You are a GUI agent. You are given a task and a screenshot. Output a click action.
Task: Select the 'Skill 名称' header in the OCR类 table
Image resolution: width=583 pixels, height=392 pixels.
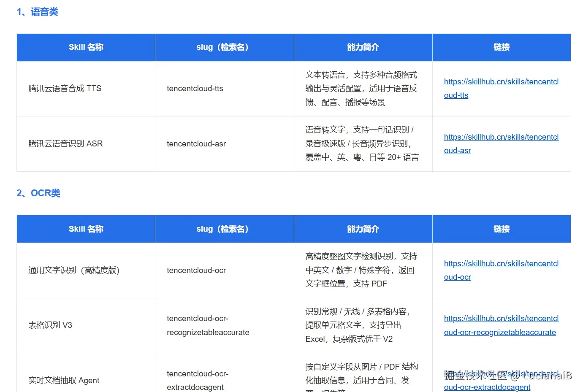86,229
